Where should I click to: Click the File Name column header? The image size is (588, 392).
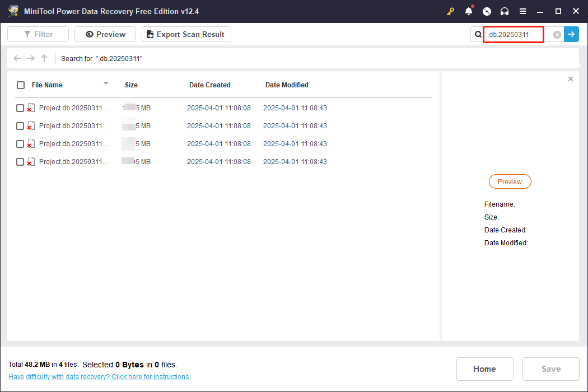pos(47,85)
